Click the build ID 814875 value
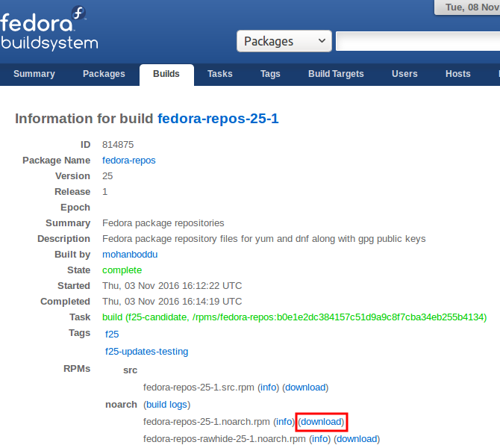Screen dimensions: 500x448 (118, 145)
